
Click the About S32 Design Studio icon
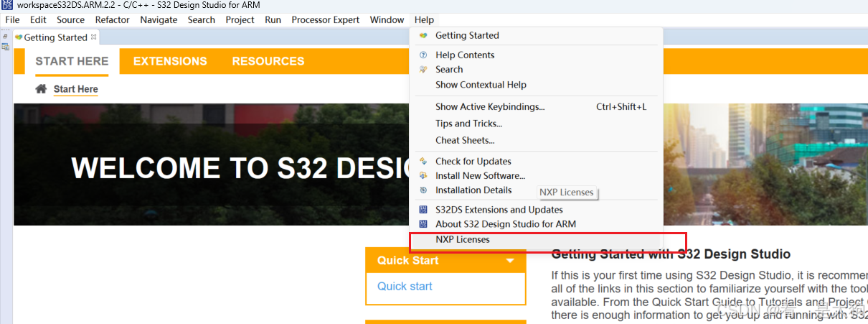pos(423,224)
